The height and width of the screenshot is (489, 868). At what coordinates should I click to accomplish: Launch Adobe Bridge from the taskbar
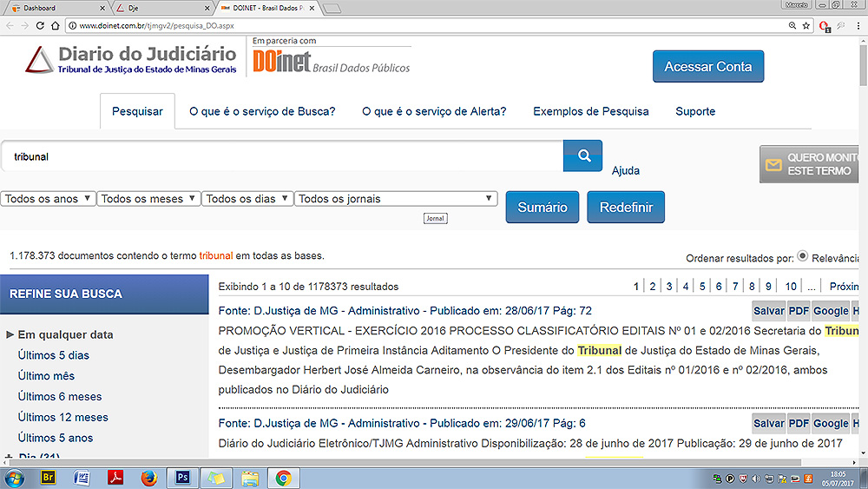(48, 478)
